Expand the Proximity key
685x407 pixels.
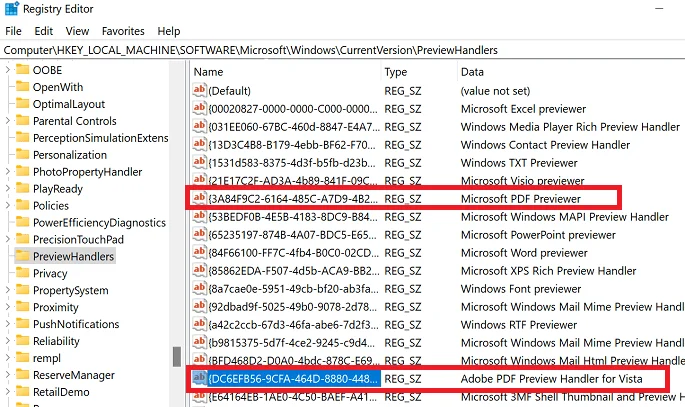7,307
